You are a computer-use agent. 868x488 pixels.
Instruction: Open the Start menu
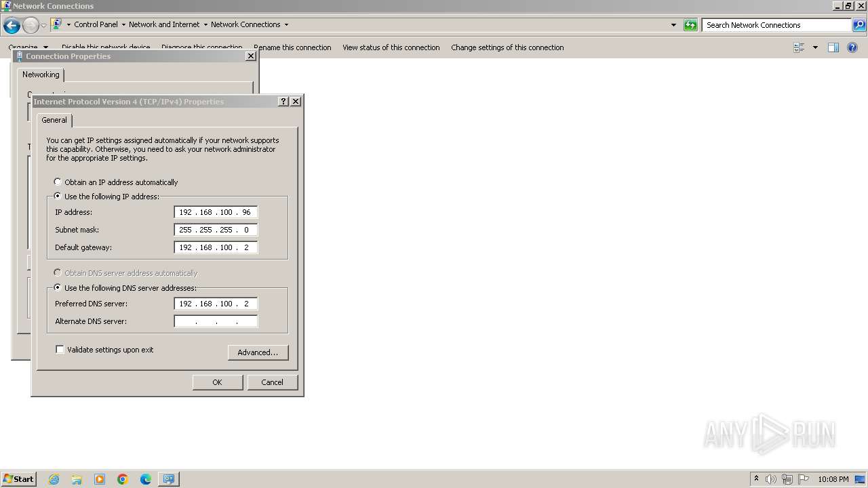coord(18,479)
